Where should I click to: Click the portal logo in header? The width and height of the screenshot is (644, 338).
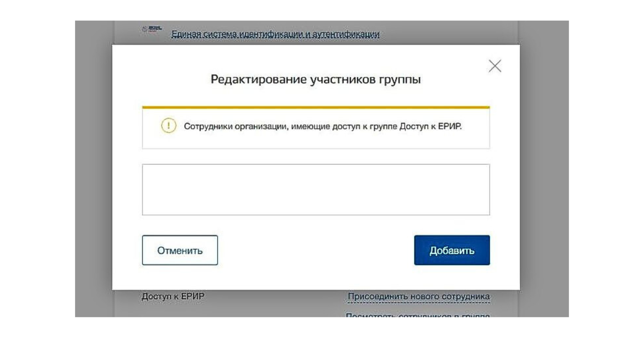tap(152, 29)
